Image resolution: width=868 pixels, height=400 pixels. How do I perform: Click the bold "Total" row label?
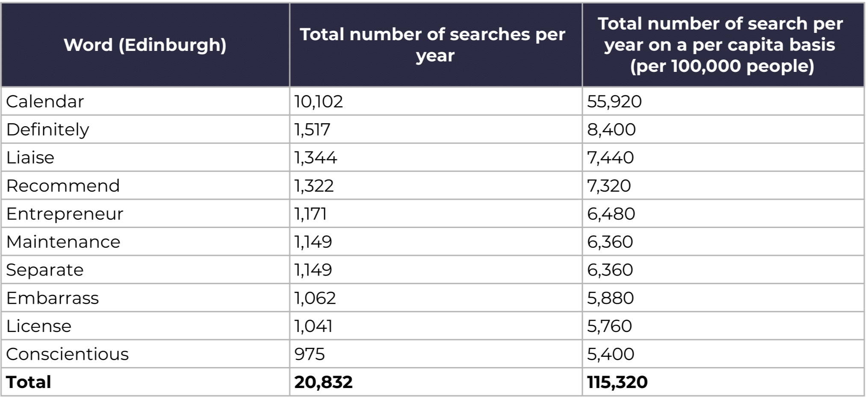(29, 382)
